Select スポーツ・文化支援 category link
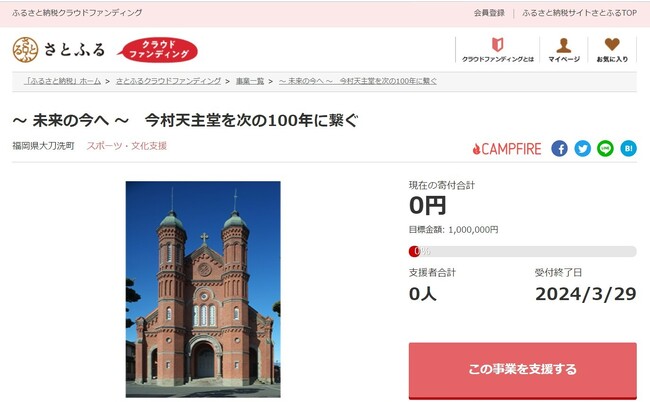This screenshot has width=650, height=402. tap(126, 146)
